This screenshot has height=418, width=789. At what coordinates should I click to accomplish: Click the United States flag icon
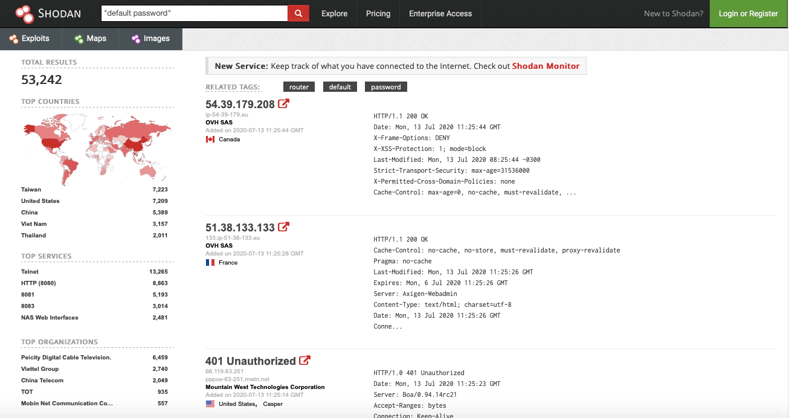pos(210,404)
